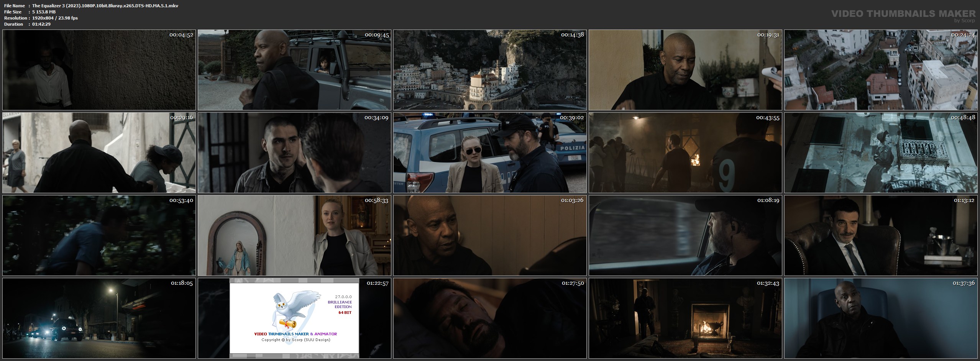Open the coastal cliff town thumbnail at 00:14:38
This screenshot has height=361, width=980.
(489, 70)
